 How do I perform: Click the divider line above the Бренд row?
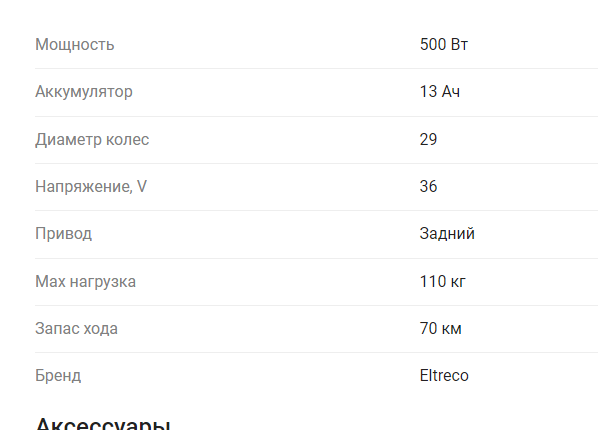click(x=317, y=353)
